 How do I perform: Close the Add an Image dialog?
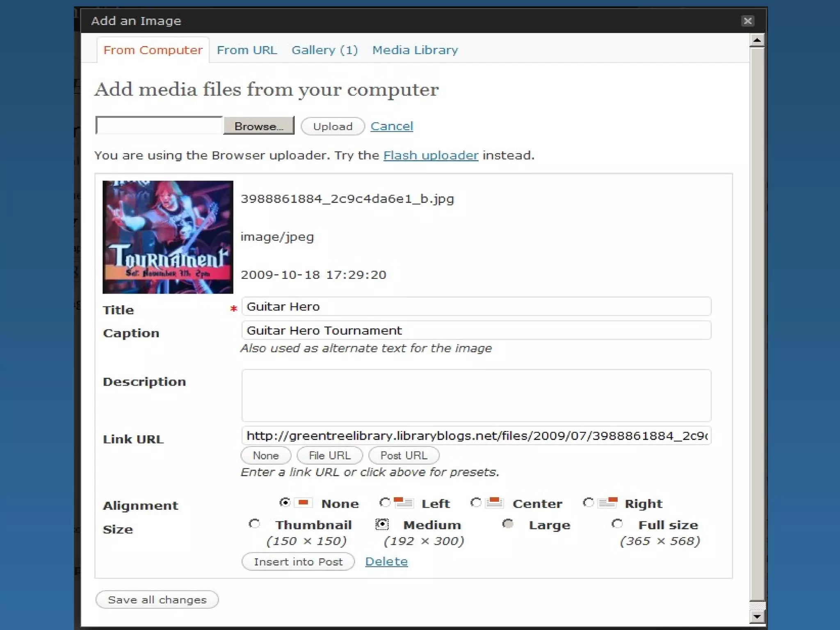tap(748, 21)
